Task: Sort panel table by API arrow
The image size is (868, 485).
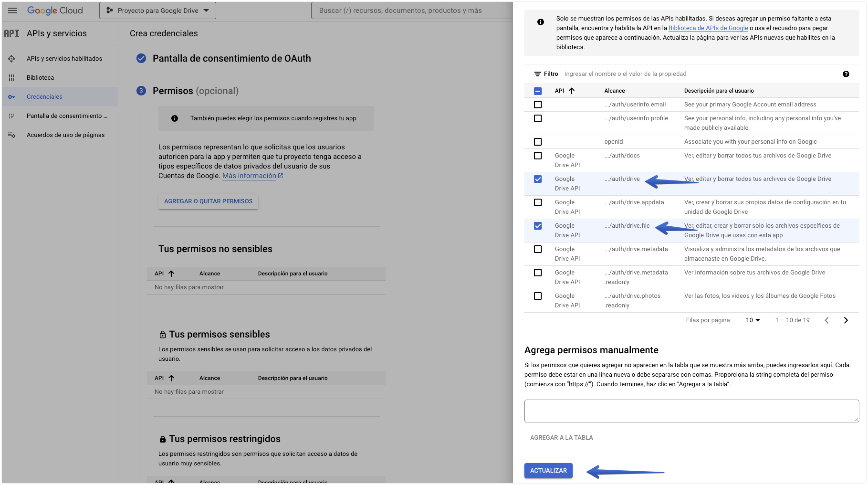Action: pos(571,91)
